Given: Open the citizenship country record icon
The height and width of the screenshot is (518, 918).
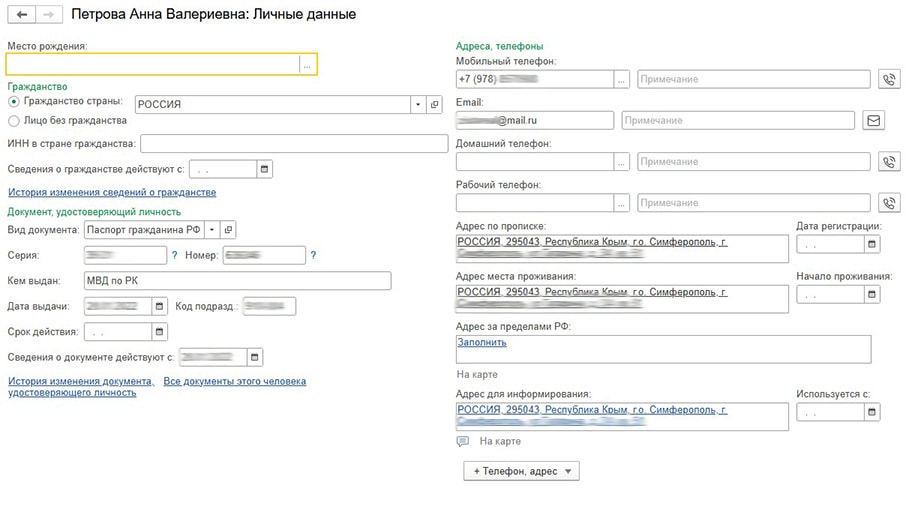Looking at the screenshot, I should 434,104.
